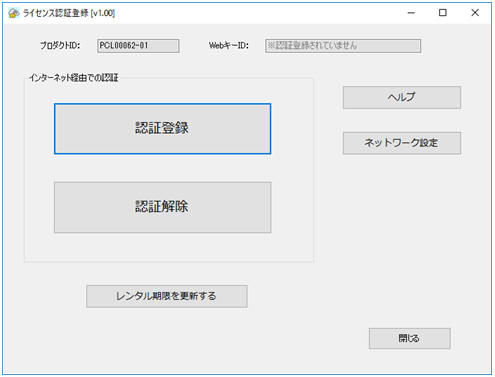Click the WebキーID: label

229,45
